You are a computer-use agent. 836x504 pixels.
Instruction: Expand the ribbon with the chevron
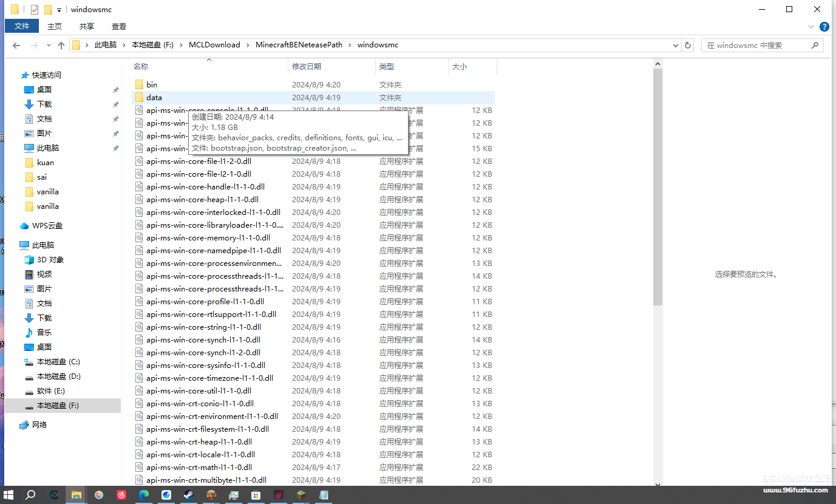pos(811,27)
